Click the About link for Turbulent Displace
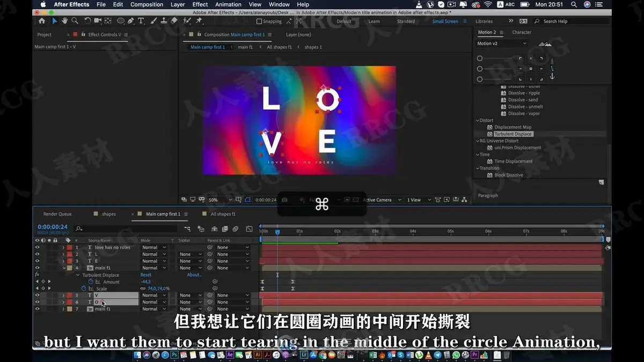The width and height of the screenshot is (644, 362). pyautogui.click(x=194, y=275)
